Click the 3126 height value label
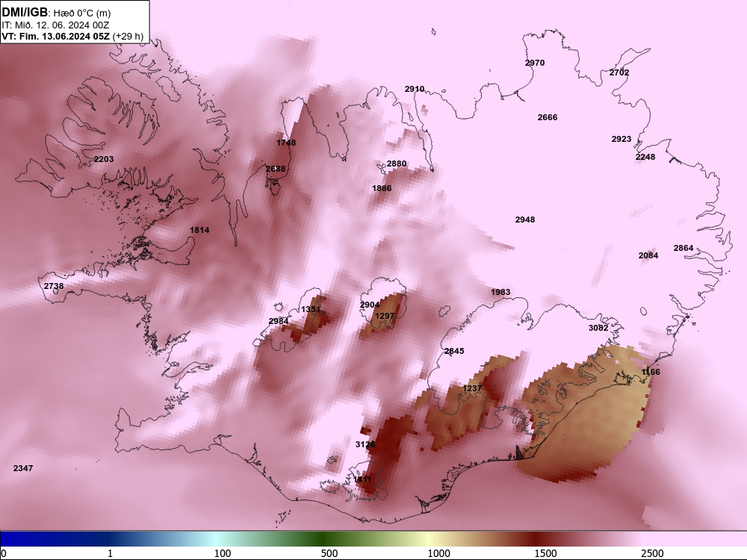The image size is (747, 560). pos(365,445)
